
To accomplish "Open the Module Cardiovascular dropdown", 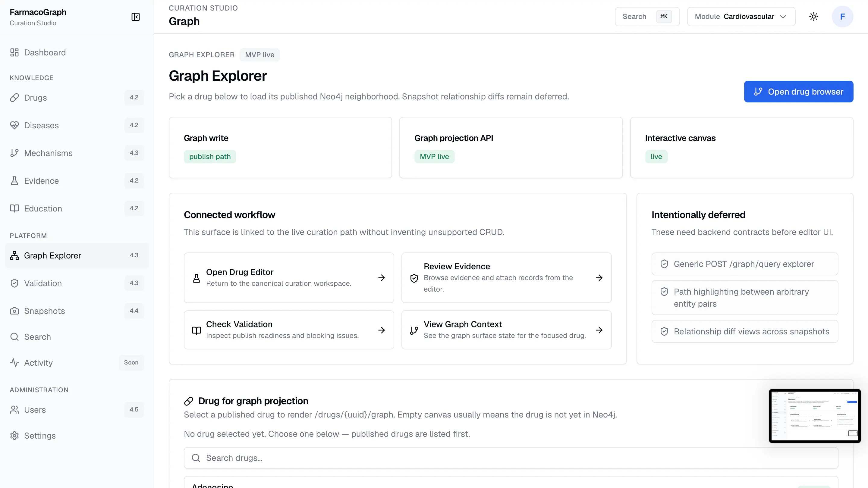I will pos(741,17).
